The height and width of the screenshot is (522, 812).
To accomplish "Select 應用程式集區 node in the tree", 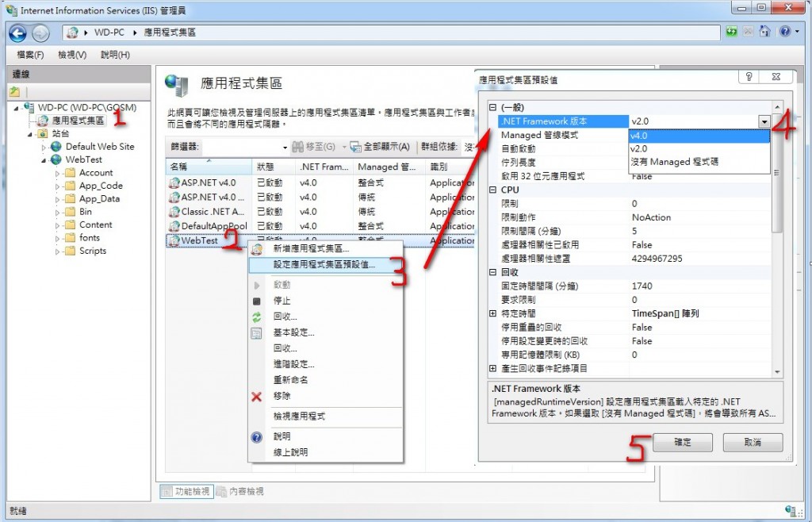I will (78, 120).
